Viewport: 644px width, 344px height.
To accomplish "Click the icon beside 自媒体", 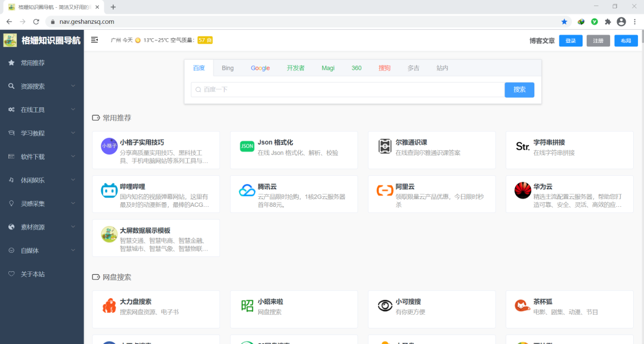I will click(11, 250).
